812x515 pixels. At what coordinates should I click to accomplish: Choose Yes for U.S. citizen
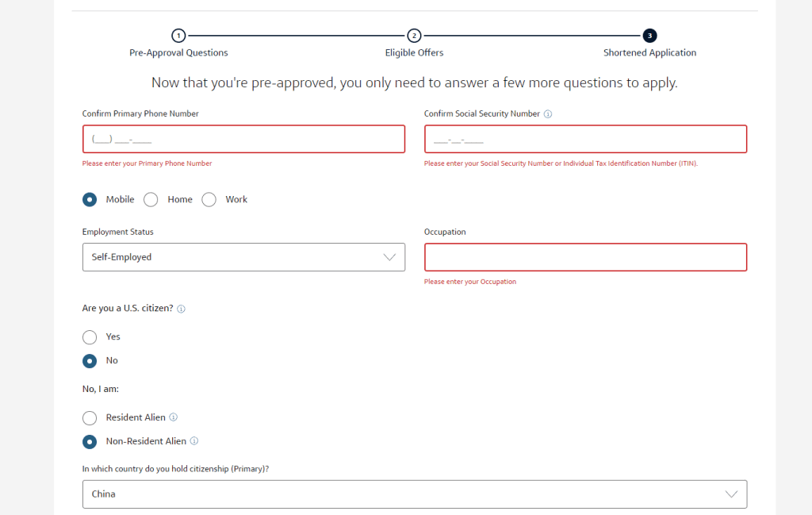tap(90, 337)
